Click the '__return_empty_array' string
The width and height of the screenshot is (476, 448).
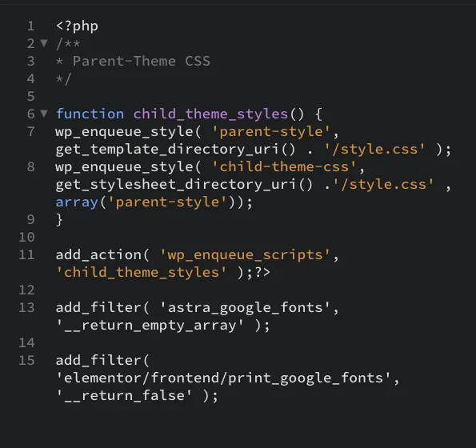point(150,326)
